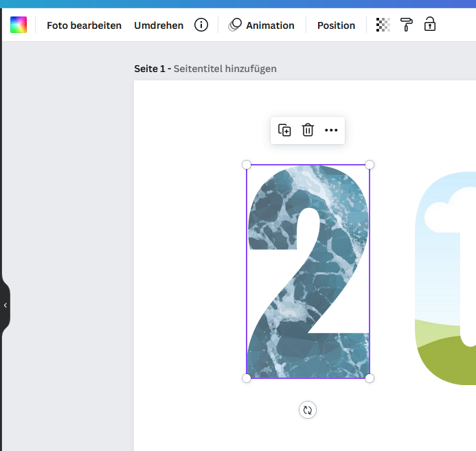Click the top-left resize handle of the selection
The image size is (476, 451).
(x=247, y=165)
